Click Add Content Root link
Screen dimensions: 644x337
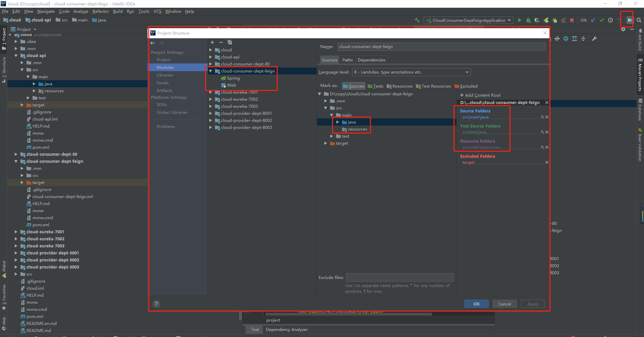(480, 95)
